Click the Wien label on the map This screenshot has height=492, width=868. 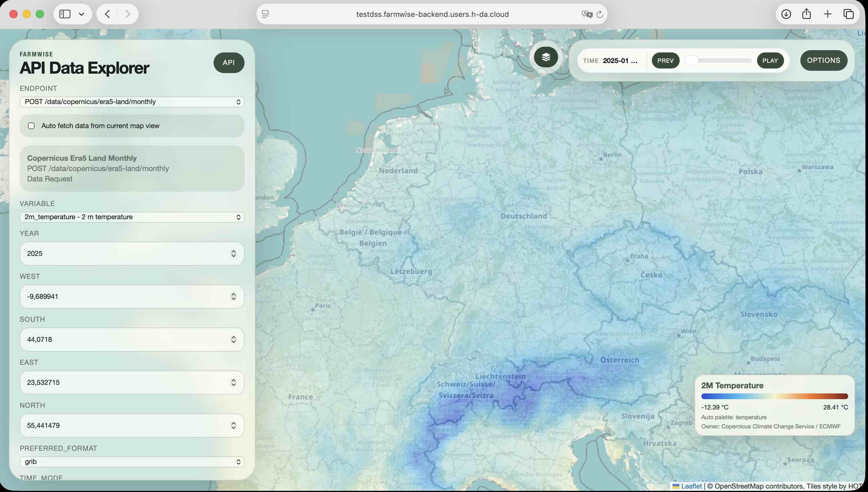689,331
